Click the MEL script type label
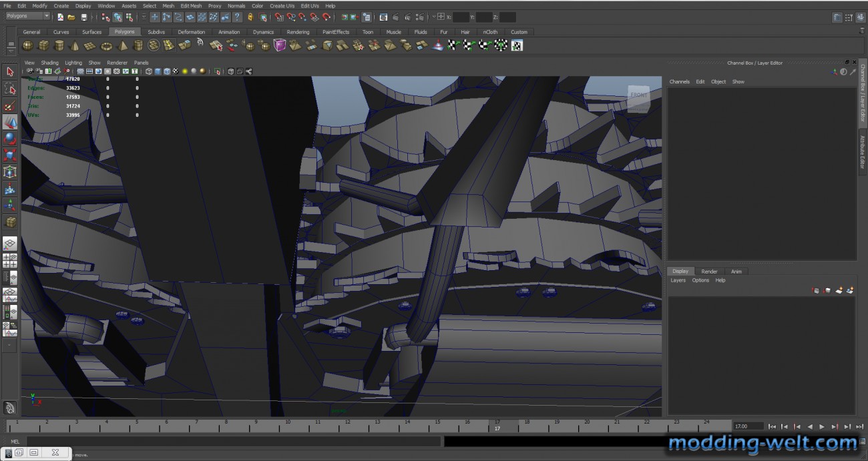Viewport: 868px width, 461px height. (15, 441)
